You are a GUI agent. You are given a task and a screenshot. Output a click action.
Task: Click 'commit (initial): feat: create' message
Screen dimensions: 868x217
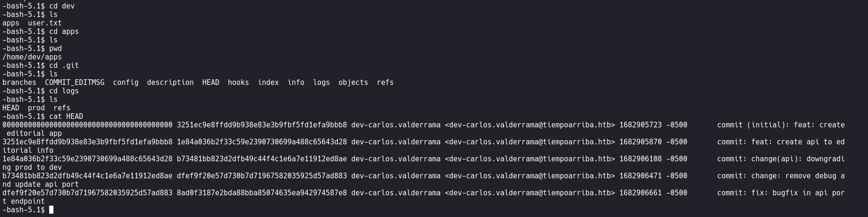point(781,125)
